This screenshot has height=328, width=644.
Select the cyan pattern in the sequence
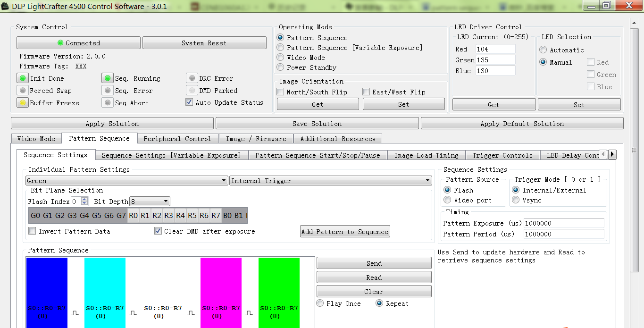(105, 293)
